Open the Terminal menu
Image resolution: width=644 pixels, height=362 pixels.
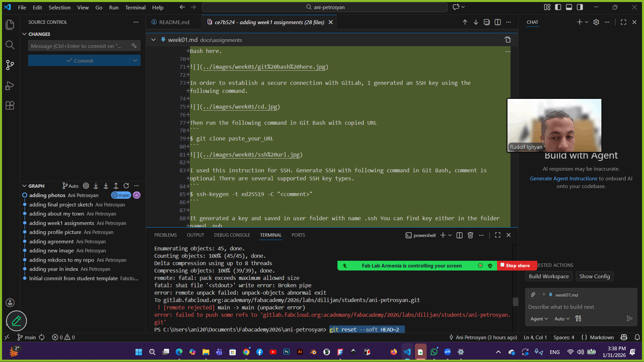(x=135, y=7)
